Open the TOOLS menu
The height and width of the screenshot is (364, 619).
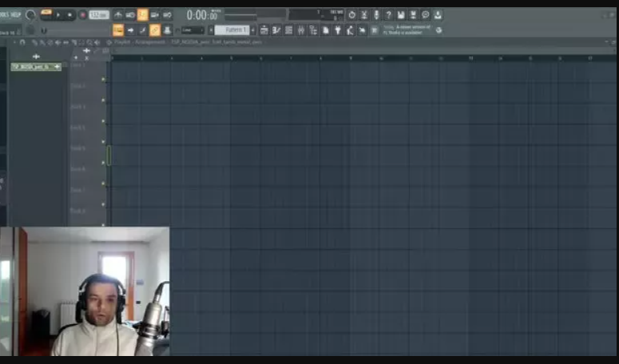[x=4, y=15]
